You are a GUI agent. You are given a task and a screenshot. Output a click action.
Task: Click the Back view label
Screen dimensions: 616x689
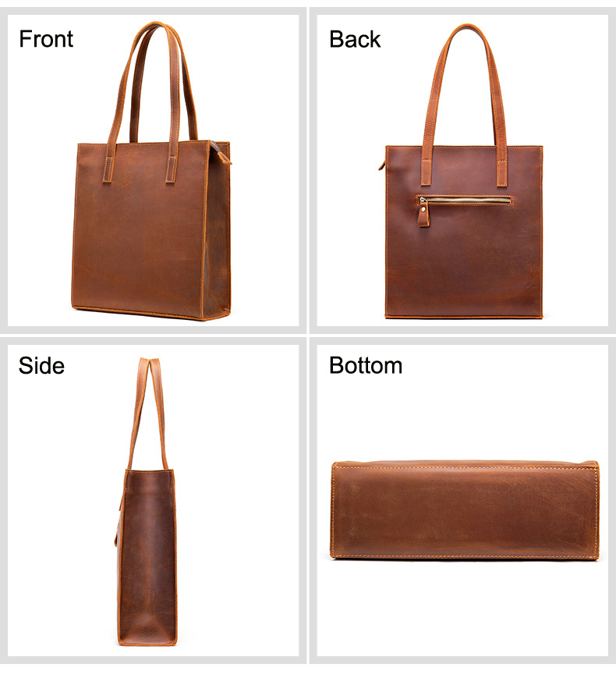[x=355, y=39]
